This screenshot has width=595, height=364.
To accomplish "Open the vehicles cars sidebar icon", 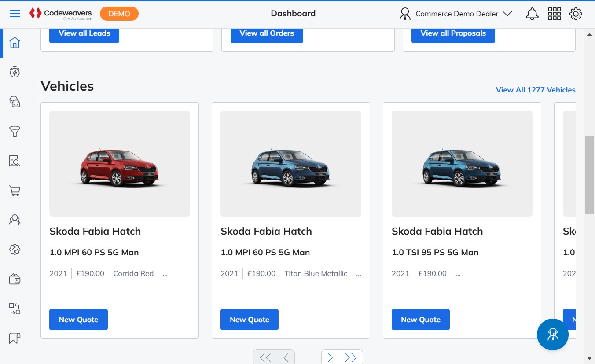I will click(x=15, y=102).
